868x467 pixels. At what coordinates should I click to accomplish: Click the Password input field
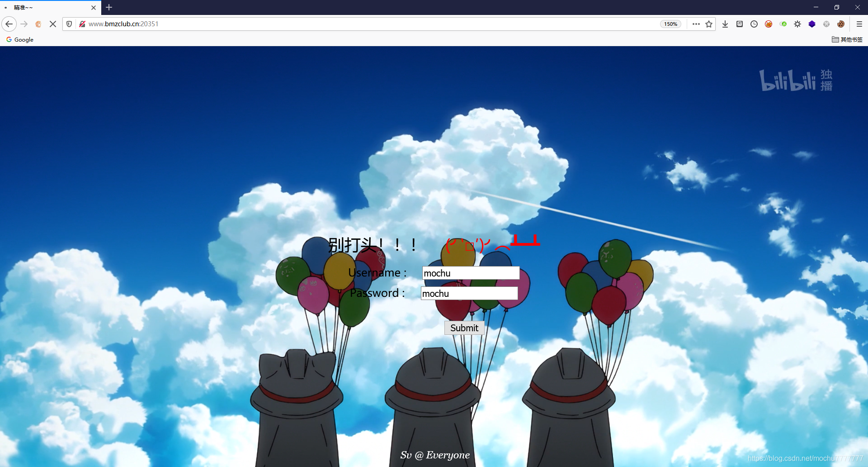tap(469, 293)
